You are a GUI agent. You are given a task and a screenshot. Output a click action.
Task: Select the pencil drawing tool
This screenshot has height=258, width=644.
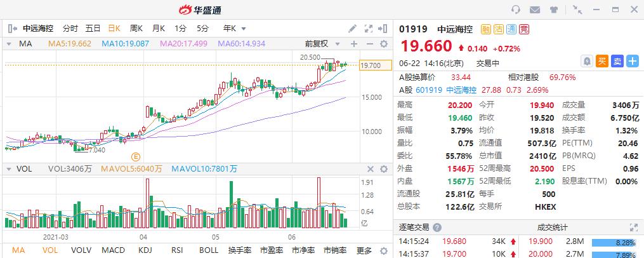click(x=352, y=29)
